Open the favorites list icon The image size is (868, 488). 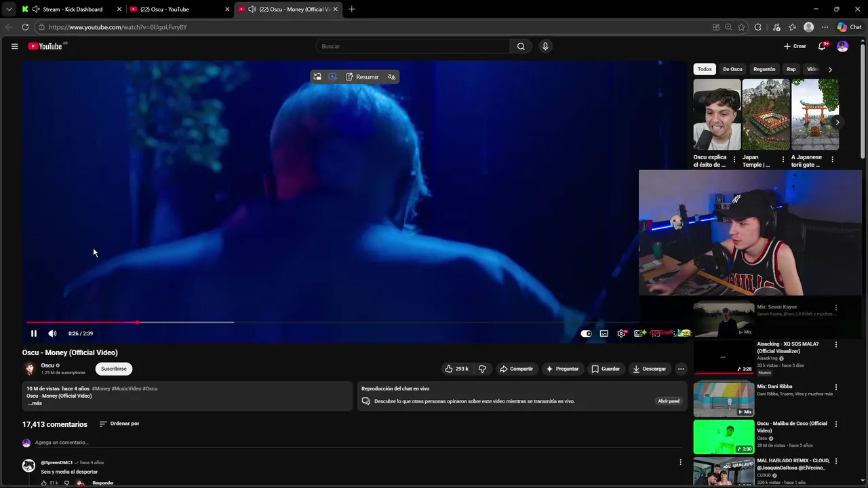coord(792,27)
